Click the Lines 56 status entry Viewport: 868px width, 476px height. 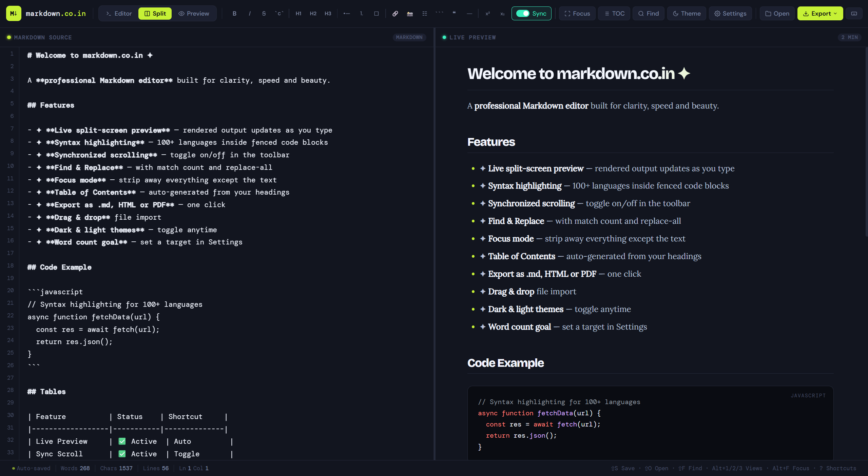(156, 468)
